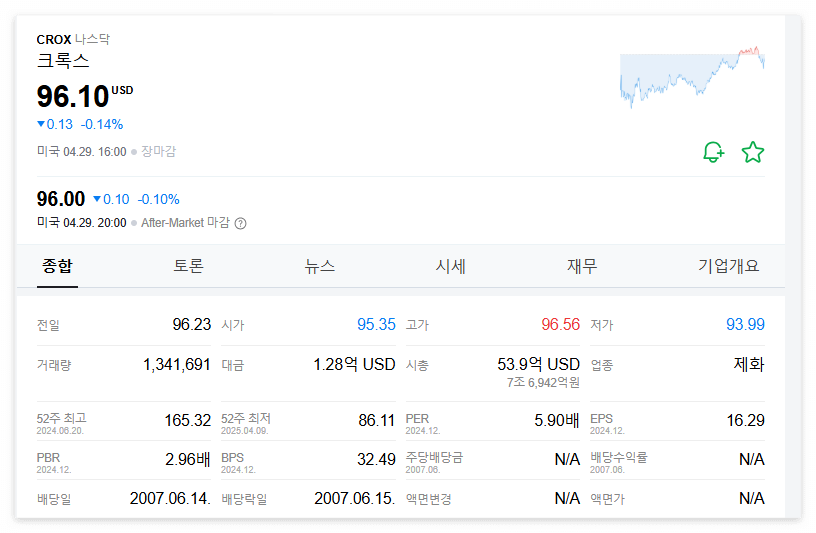Click the CROX ticker symbol
The height and width of the screenshot is (533, 816).
click(54, 40)
